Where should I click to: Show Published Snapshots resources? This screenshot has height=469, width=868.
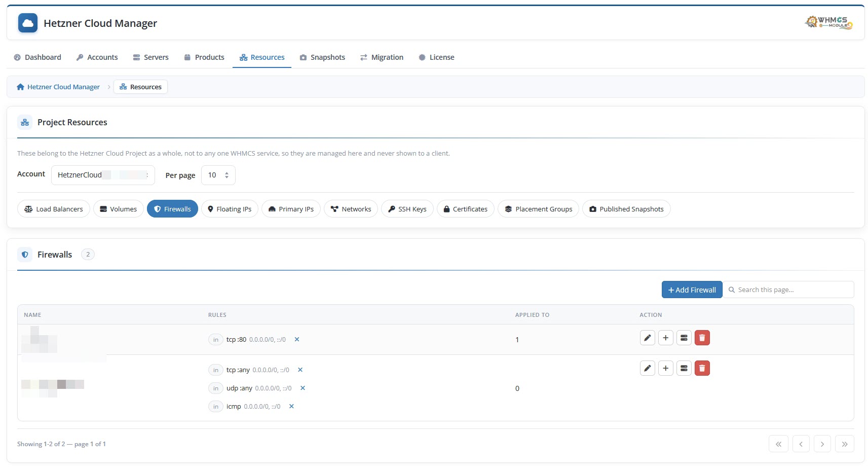click(626, 209)
